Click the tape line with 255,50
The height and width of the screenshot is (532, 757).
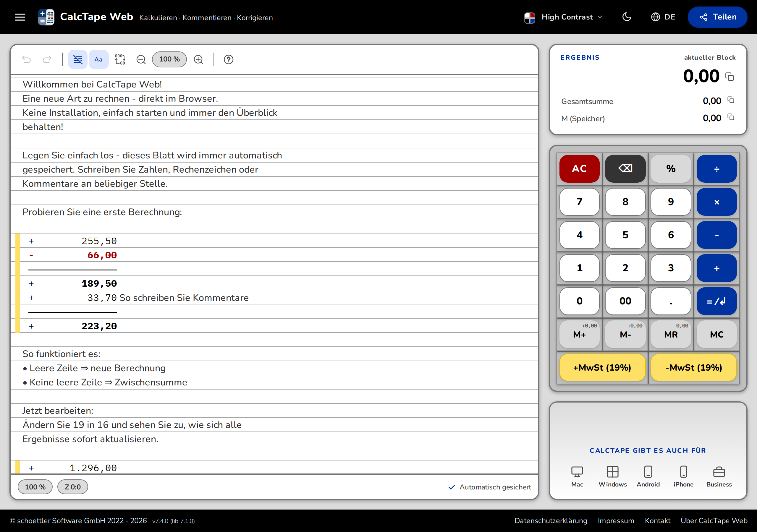point(274,241)
